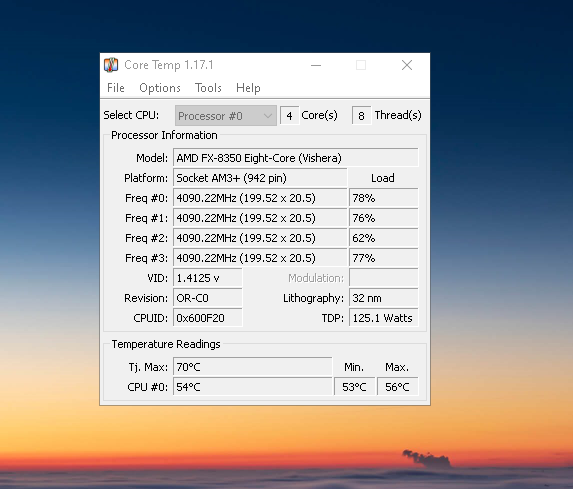The image size is (573, 489).
Task: Click the empty Modulation field
Action: pyautogui.click(x=384, y=278)
